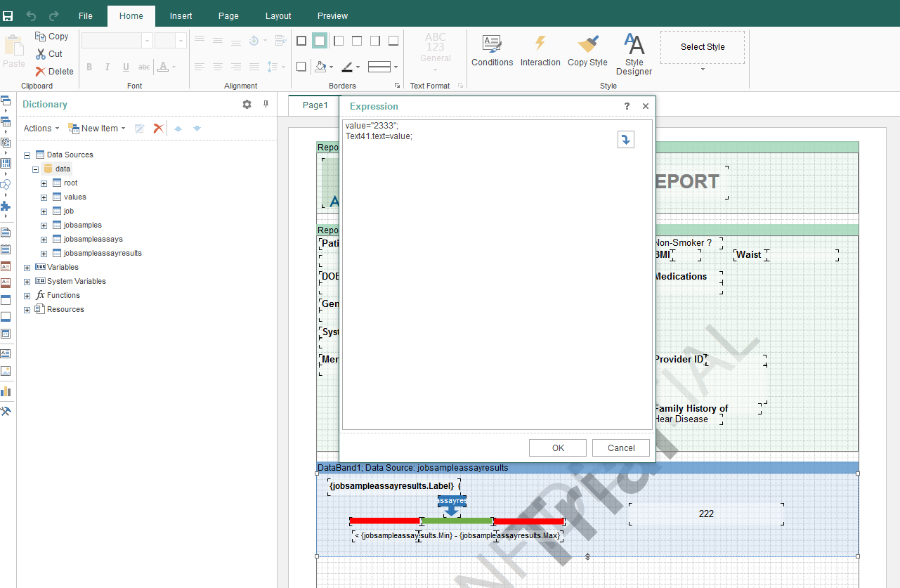Toggle the border drop shadow option
The image size is (900, 588).
pos(301,67)
